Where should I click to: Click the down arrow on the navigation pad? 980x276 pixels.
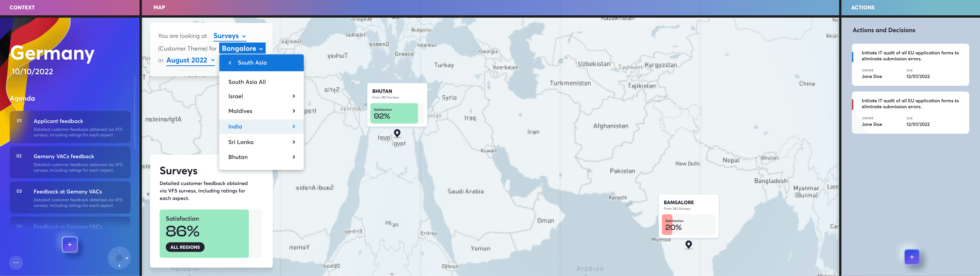tap(119, 266)
